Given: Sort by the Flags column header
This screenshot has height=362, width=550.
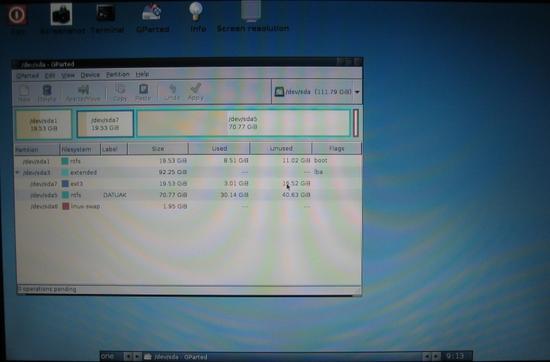Looking at the screenshot, I should (337, 148).
